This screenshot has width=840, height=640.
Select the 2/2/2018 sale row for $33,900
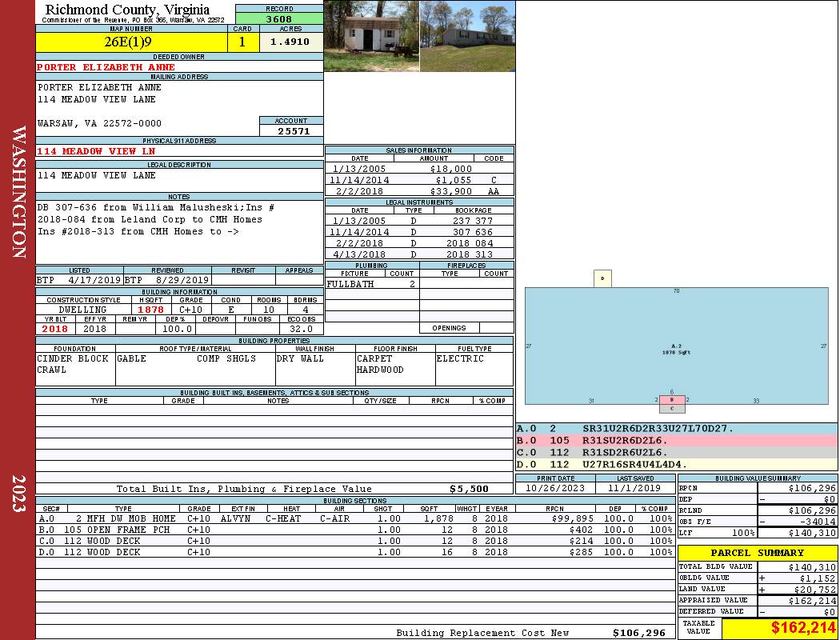419,191
